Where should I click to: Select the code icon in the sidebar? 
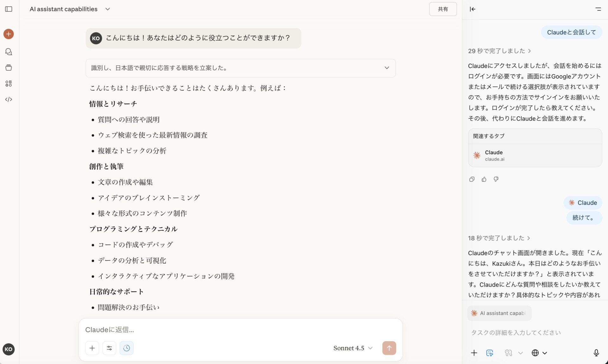pos(9,99)
